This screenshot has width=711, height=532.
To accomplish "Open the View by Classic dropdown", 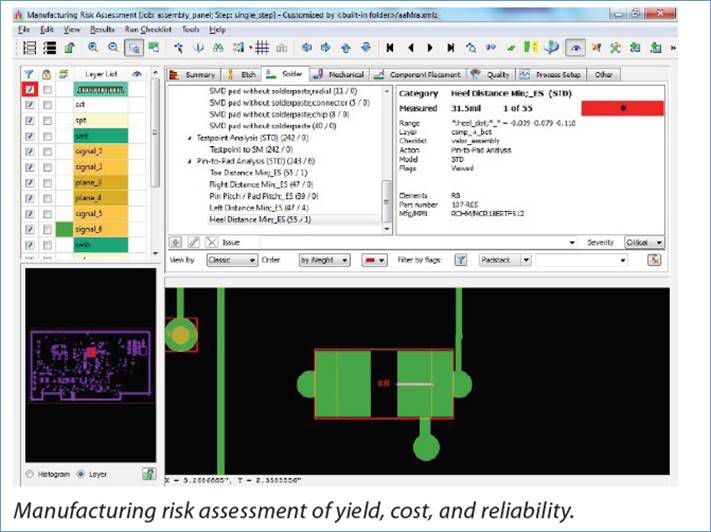I will tap(229, 260).
